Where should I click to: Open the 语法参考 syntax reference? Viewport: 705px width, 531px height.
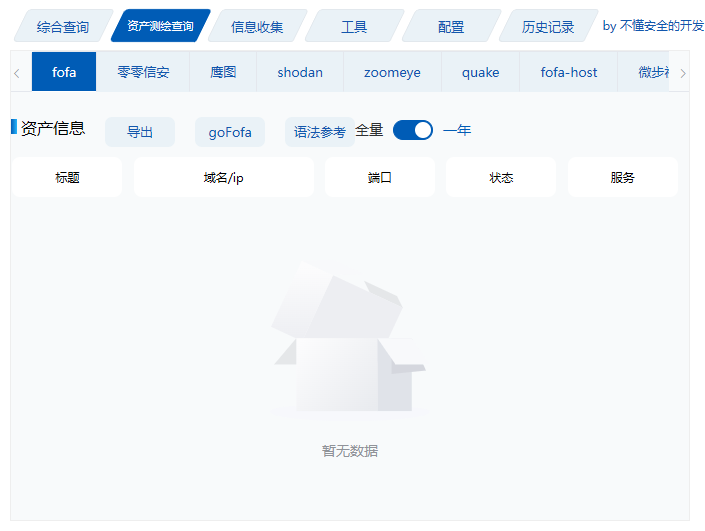pyautogui.click(x=319, y=132)
